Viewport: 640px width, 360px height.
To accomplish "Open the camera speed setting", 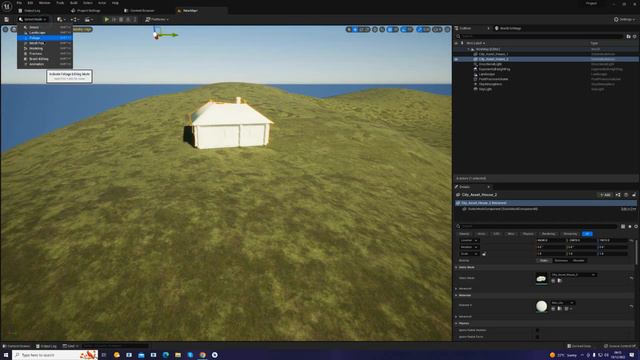I will point(437,29).
